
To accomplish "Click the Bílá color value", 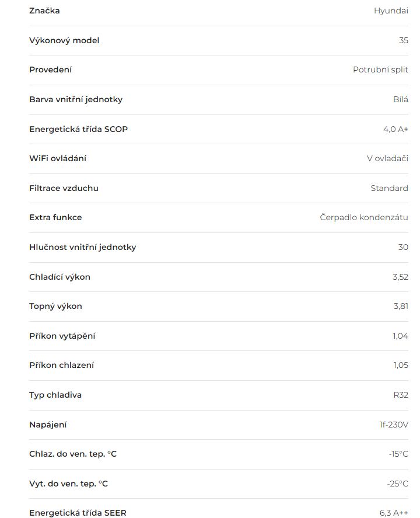I will (401, 99).
